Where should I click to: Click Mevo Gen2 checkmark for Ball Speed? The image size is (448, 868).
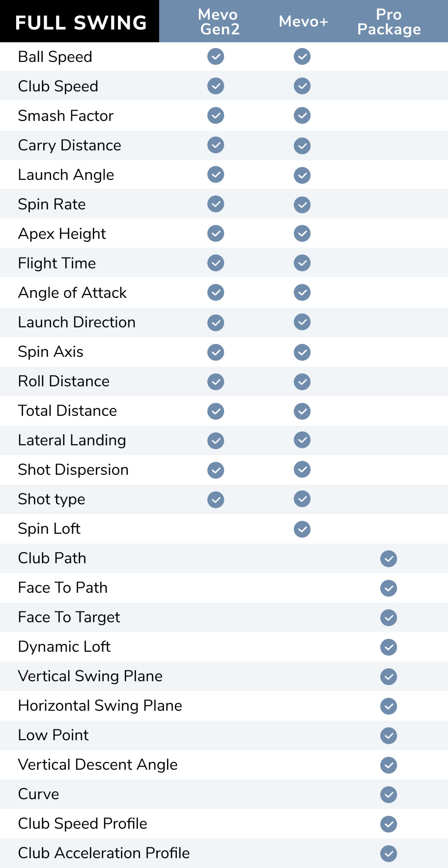216,57
